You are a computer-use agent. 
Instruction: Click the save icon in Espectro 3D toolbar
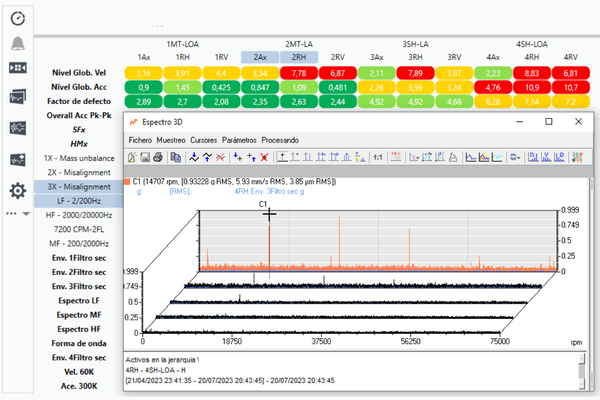[x=145, y=157]
